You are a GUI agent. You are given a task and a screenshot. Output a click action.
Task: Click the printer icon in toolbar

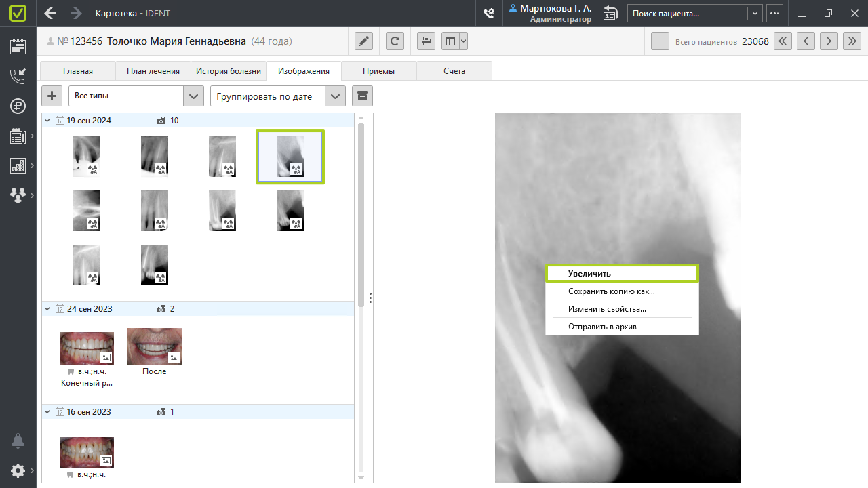click(426, 41)
